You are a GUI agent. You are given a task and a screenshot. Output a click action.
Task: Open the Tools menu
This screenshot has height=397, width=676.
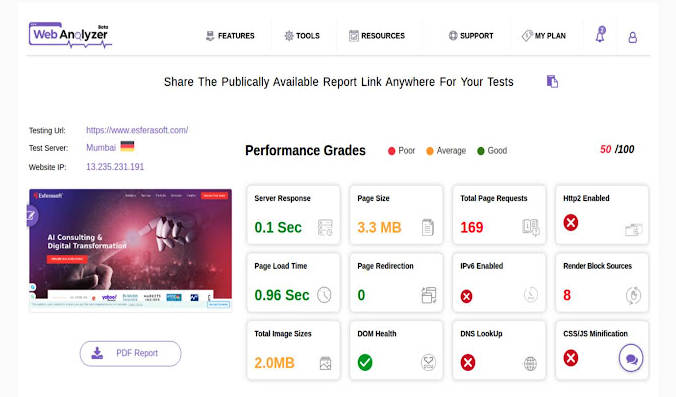(x=302, y=36)
